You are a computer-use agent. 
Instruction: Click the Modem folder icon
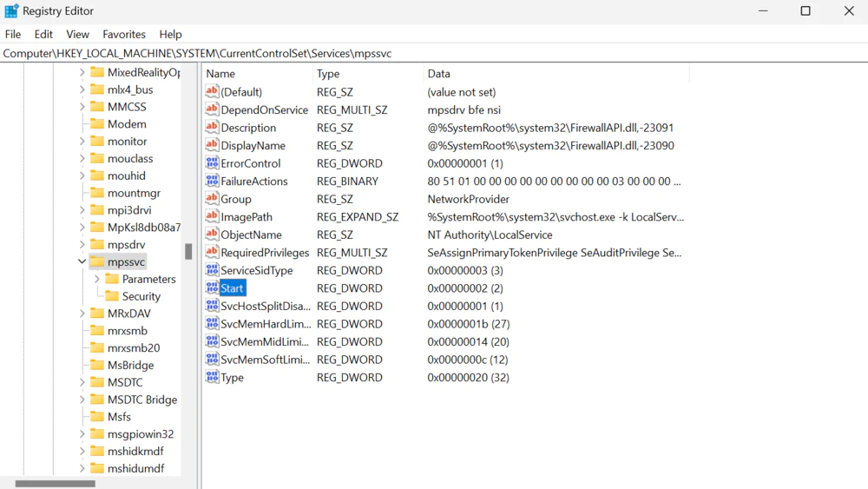click(97, 123)
